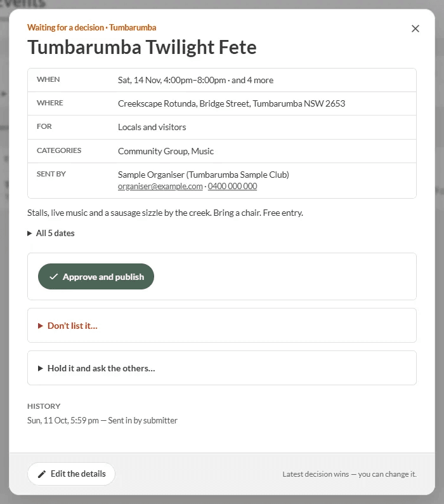Show the All 5 dates list
Image resolution: width=444 pixels, height=504 pixels.
coord(55,233)
